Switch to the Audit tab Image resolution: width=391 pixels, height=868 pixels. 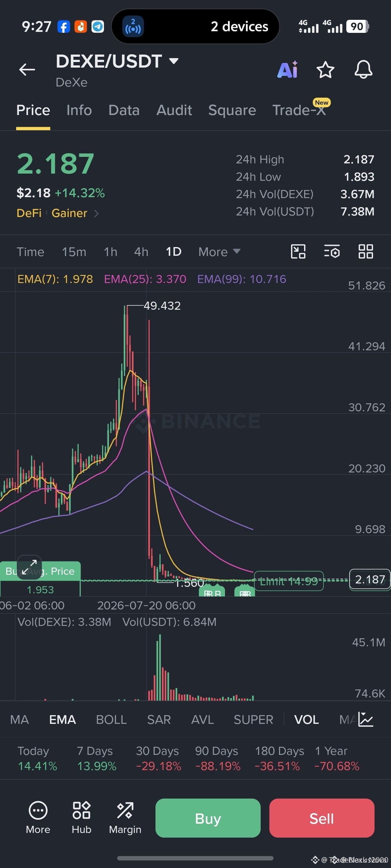174,110
